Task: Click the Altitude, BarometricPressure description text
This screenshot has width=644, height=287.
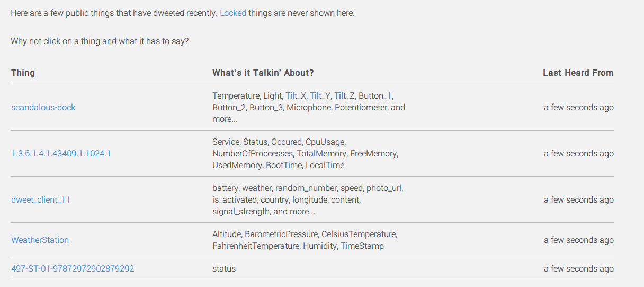Action: pyautogui.click(x=305, y=240)
